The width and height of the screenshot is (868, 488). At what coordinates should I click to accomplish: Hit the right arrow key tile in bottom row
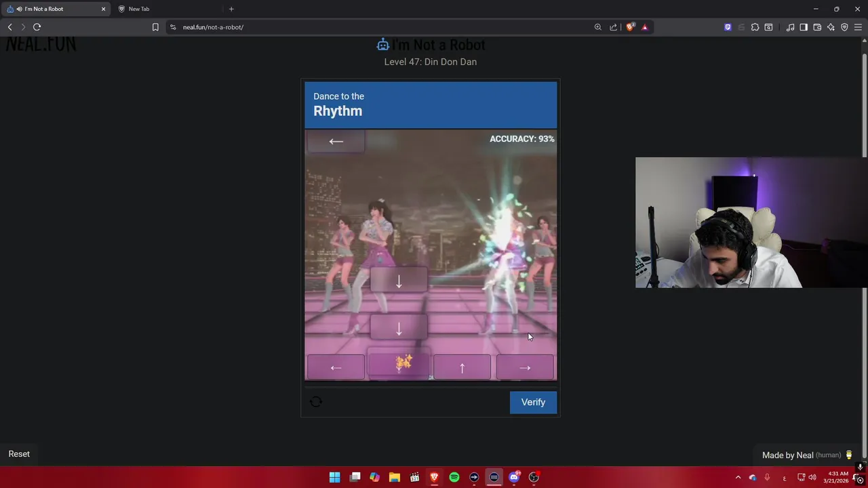point(525,367)
